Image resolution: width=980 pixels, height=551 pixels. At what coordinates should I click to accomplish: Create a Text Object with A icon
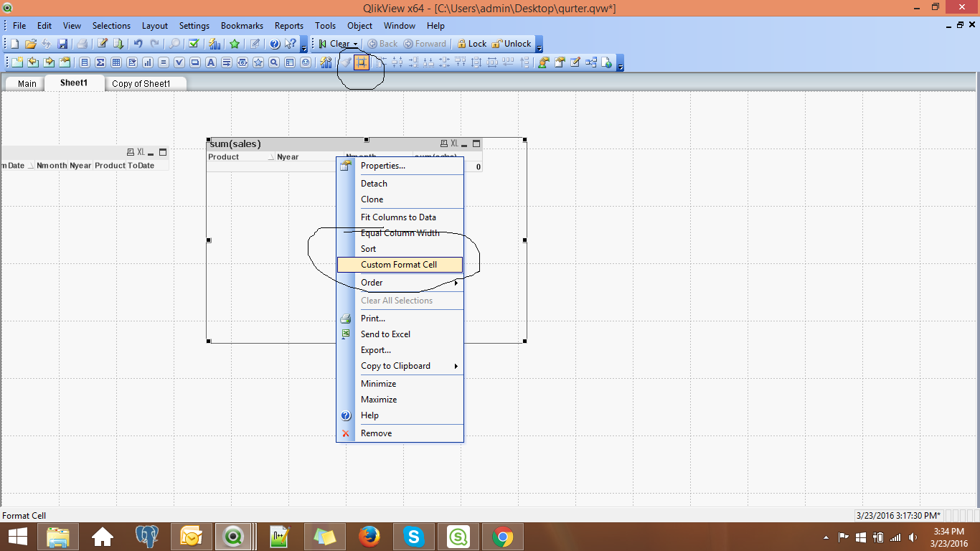point(211,62)
